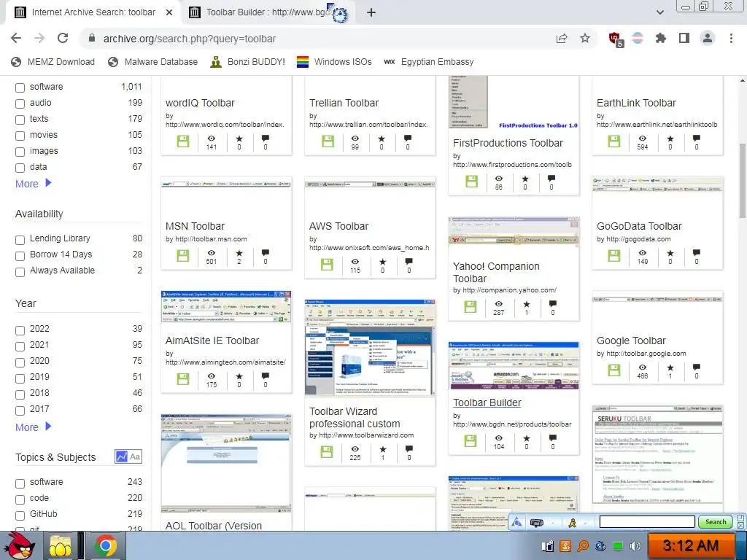Open the share page icon in address bar

tap(562, 38)
